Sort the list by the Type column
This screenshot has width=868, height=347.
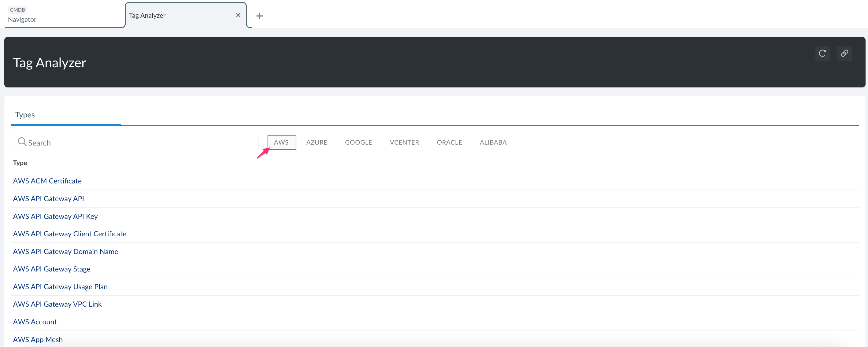click(x=20, y=163)
